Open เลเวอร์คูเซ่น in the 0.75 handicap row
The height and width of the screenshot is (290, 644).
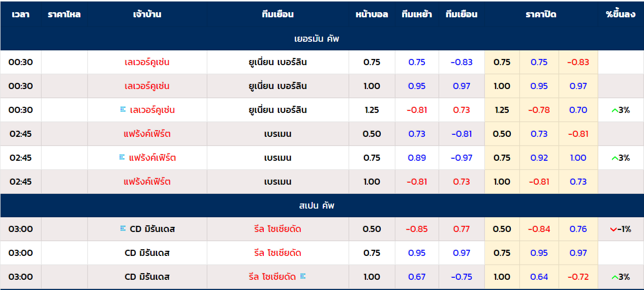point(147,62)
